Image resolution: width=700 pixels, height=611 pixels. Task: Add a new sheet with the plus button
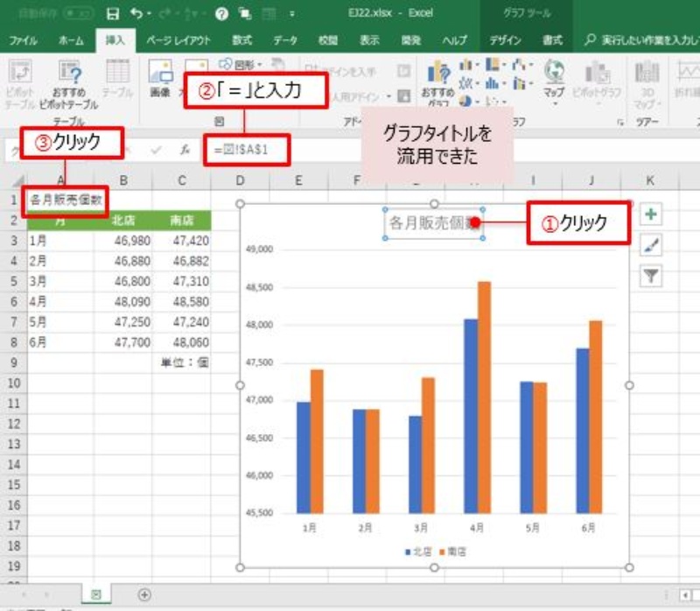click(144, 594)
